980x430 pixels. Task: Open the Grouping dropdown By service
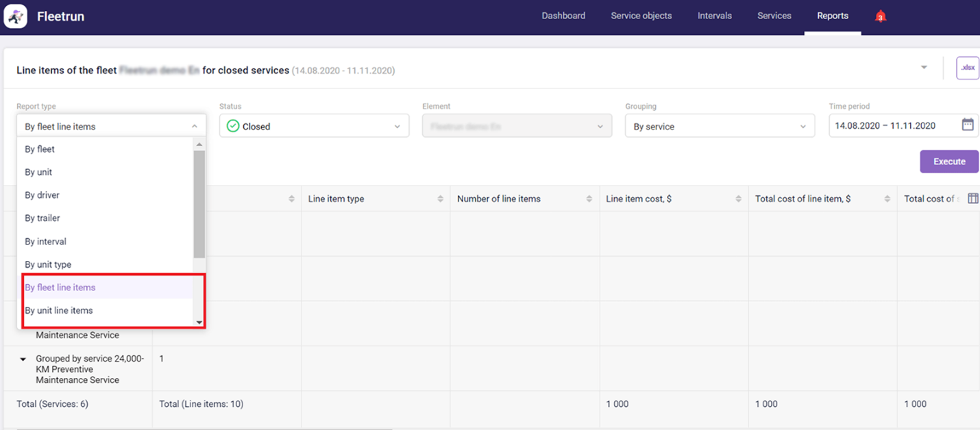(720, 126)
